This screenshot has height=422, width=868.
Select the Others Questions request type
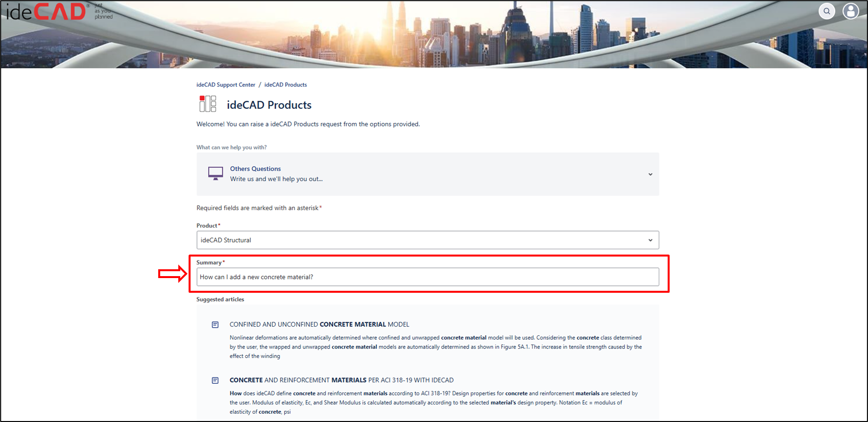point(428,174)
